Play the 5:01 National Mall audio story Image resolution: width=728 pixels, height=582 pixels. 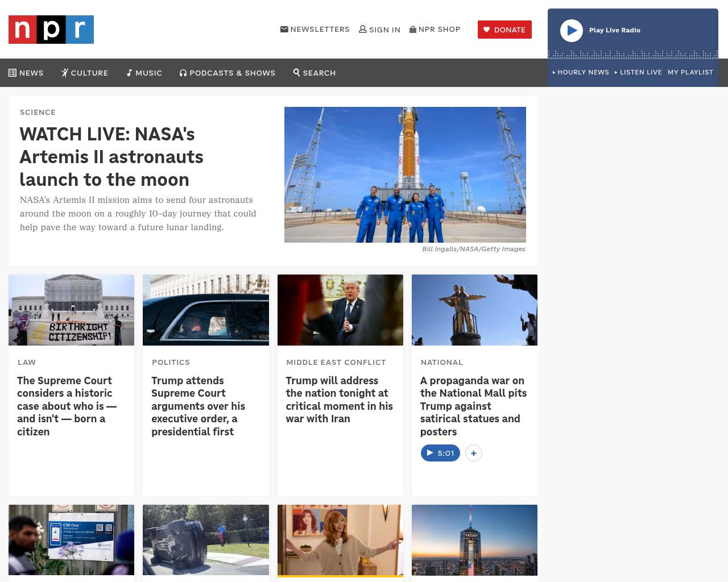coord(440,453)
